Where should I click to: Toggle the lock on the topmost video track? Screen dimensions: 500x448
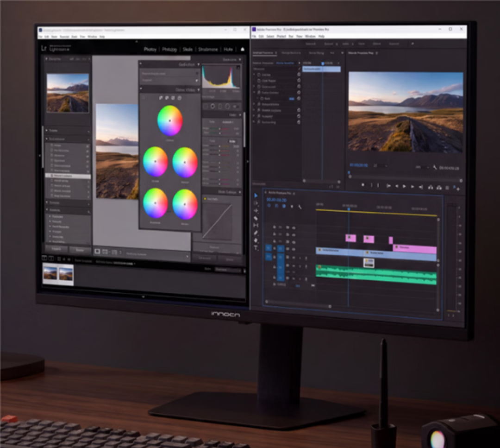tap(274, 227)
